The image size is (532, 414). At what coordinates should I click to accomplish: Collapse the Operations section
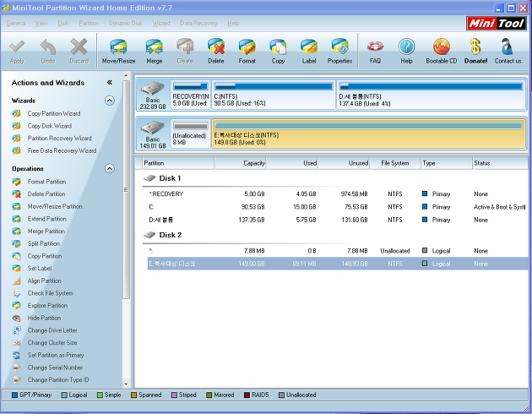[110, 169]
